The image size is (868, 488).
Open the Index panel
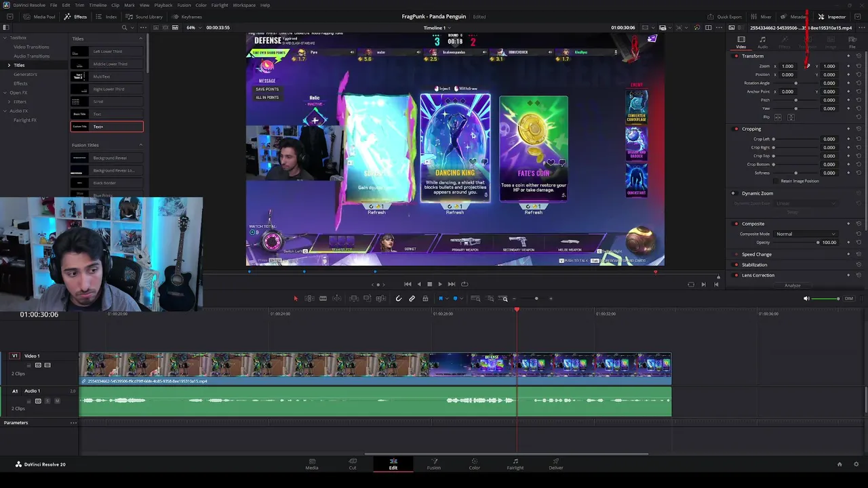(106, 17)
